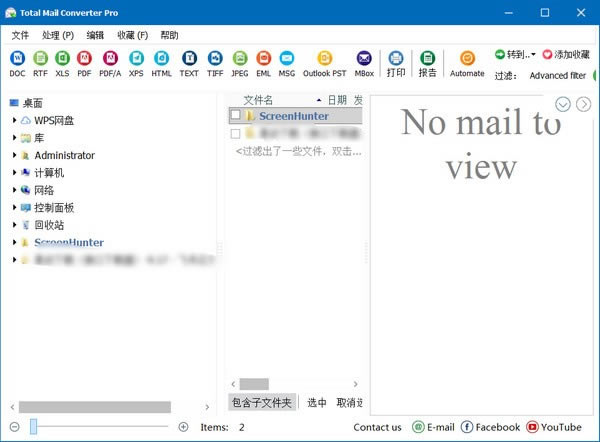The image size is (600, 442).
Task: Zoom in with the plus icon
Action: [183, 427]
